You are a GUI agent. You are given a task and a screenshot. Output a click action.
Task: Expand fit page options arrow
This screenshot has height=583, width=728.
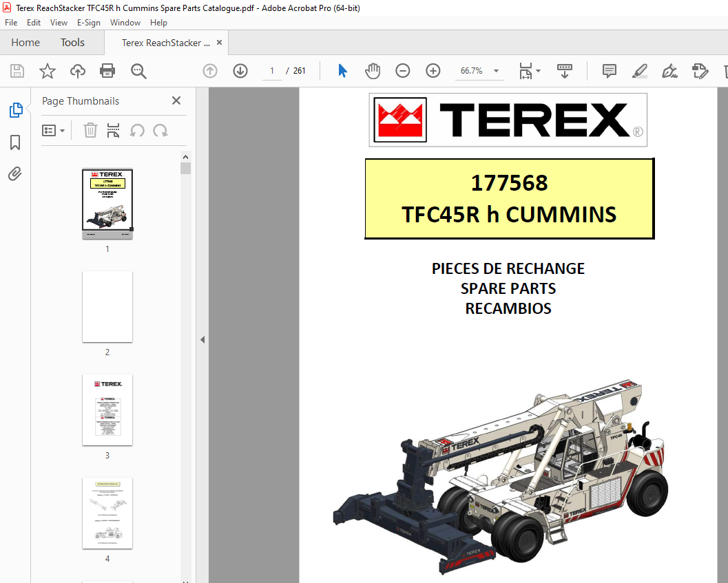538,71
